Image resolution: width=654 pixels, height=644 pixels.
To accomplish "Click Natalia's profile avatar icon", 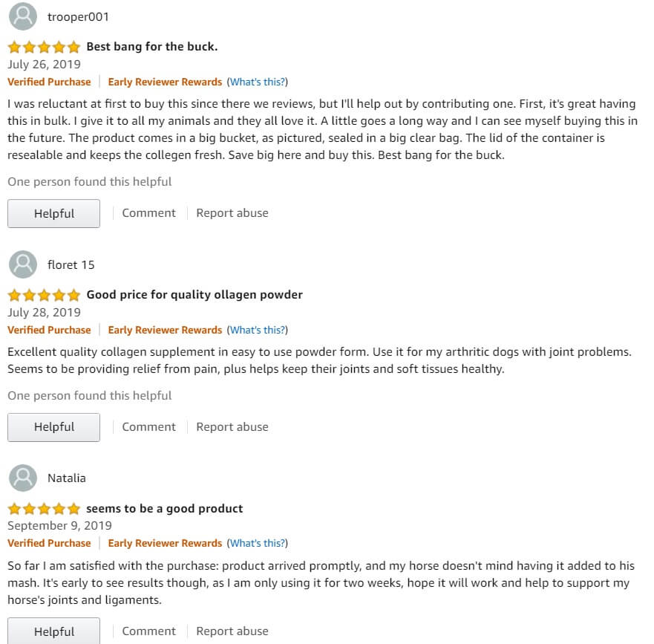I will [x=23, y=478].
